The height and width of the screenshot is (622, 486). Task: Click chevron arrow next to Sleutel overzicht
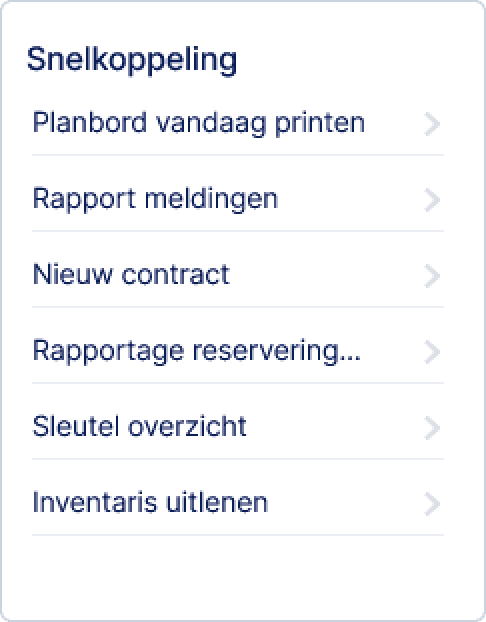(432, 428)
